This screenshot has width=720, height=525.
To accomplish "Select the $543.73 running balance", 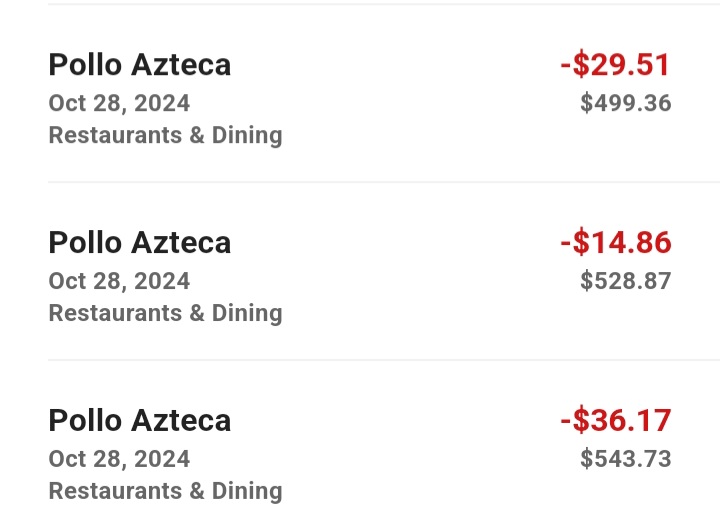I will [625, 459].
